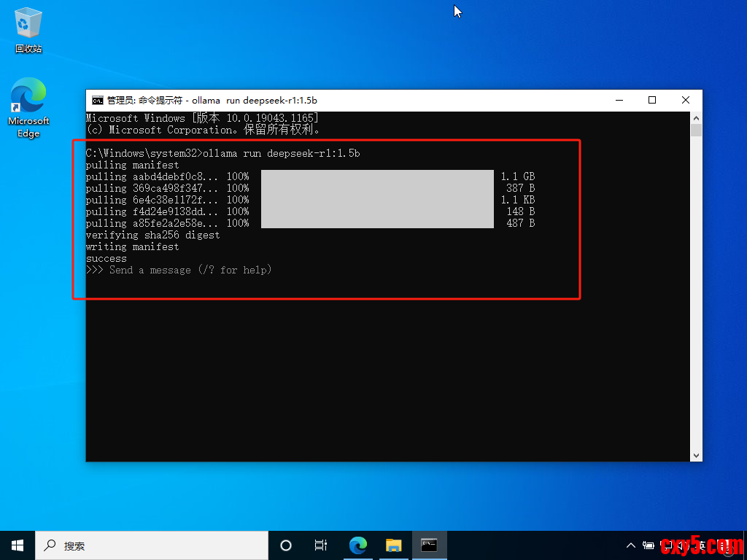Click the ollama 'Send a message' prompt line
Viewport: 747px width, 560px height.
(x=190, y=271)
